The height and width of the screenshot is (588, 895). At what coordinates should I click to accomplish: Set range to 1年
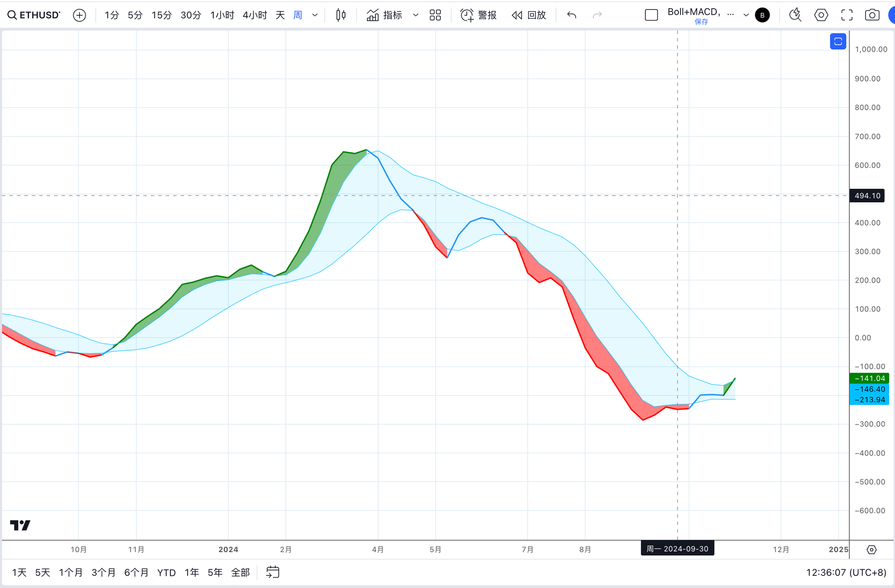192,572
